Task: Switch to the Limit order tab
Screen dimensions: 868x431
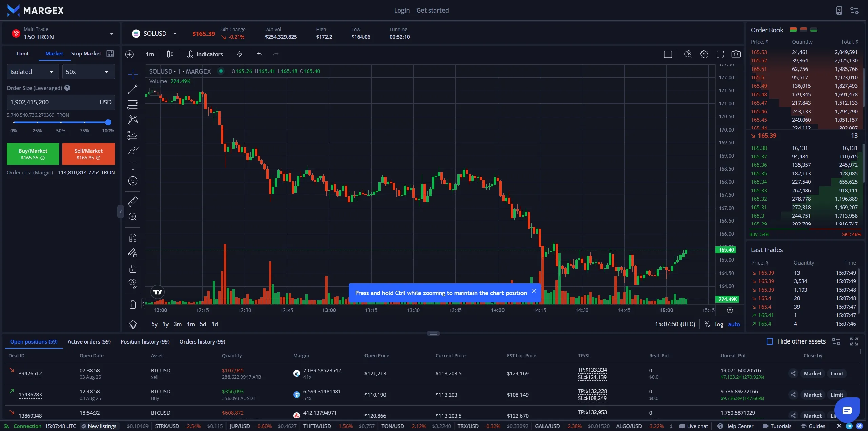Action: [x=22, y=54]
